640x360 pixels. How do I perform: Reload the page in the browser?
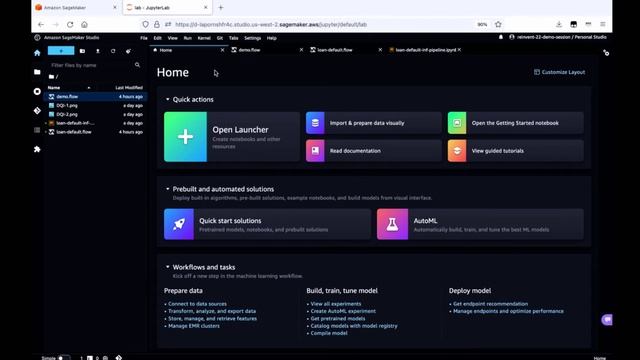point(70,24)
